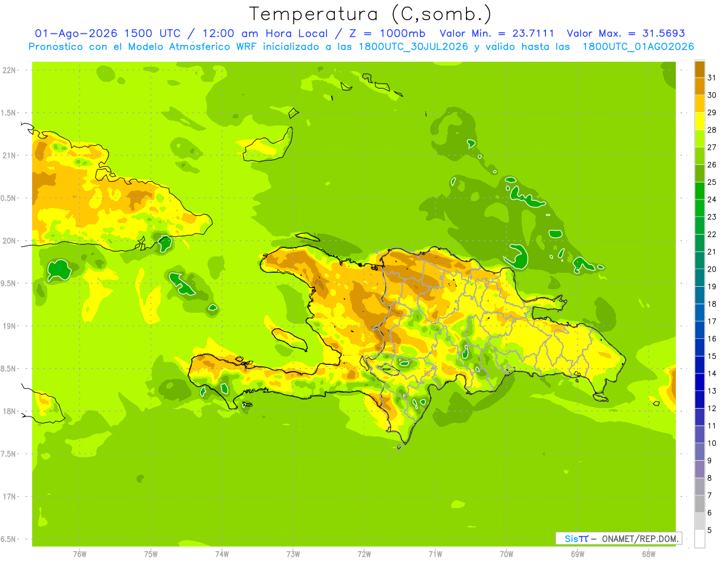Click the "30" label on the color scale
The height and width of the screenshot is (562, 728).
pyautogui.click(x=712, y=95)
